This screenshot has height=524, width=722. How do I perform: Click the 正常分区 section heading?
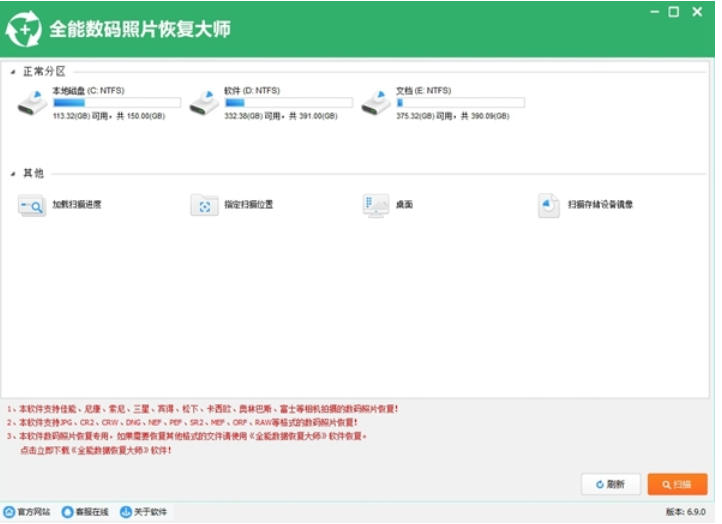pyautogui.click(x=44, y=72)
